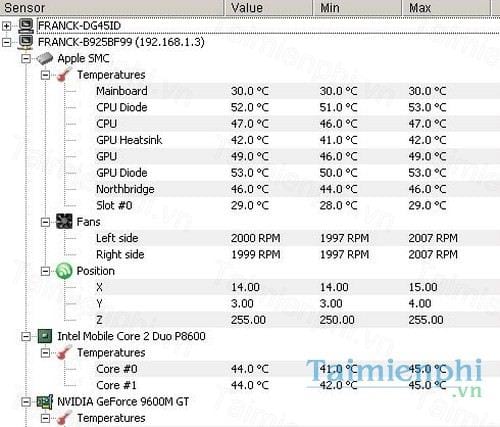This screenshot has width=500, height=427.
Task: Click the Sensor column header
Action: click(112, 8)
